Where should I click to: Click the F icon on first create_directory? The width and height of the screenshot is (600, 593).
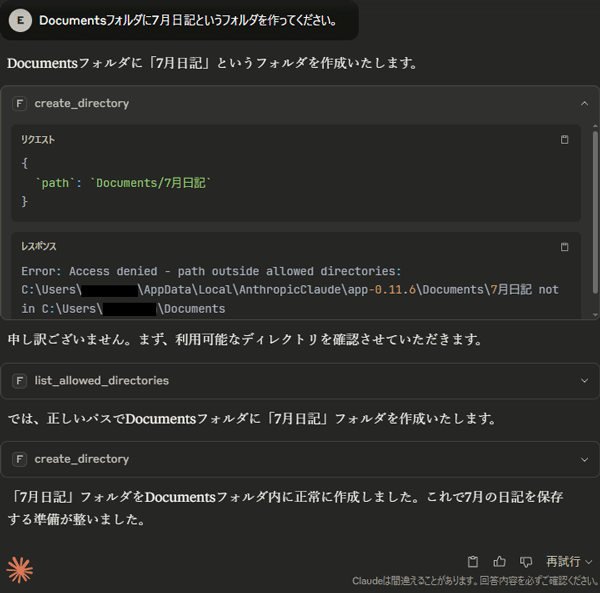[x=20, y=104]
